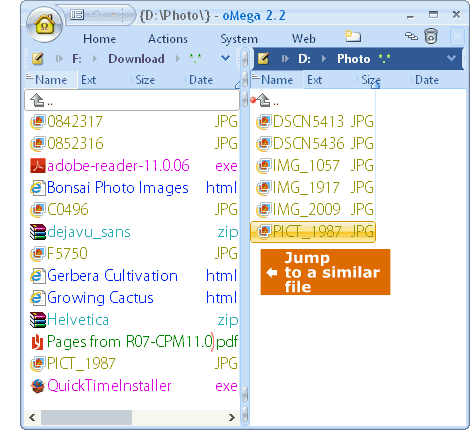
Task: Click the new folder icon in ribbon
Action: click(353, 36)
